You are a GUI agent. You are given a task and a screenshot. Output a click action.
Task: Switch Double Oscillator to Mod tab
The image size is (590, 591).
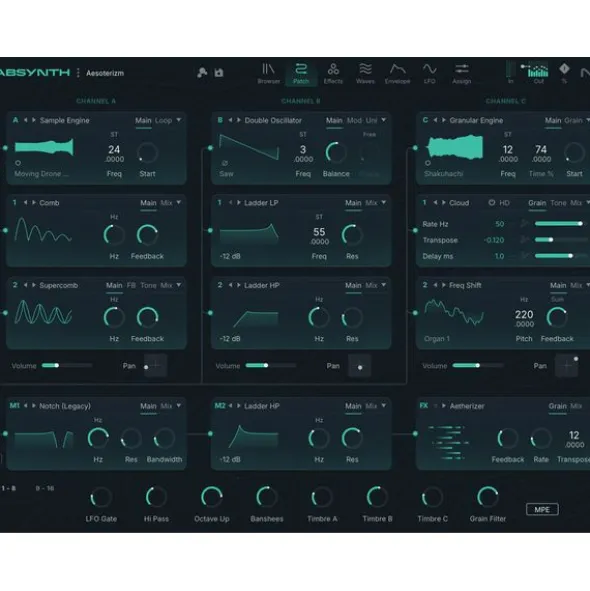(x=354, y=121)
